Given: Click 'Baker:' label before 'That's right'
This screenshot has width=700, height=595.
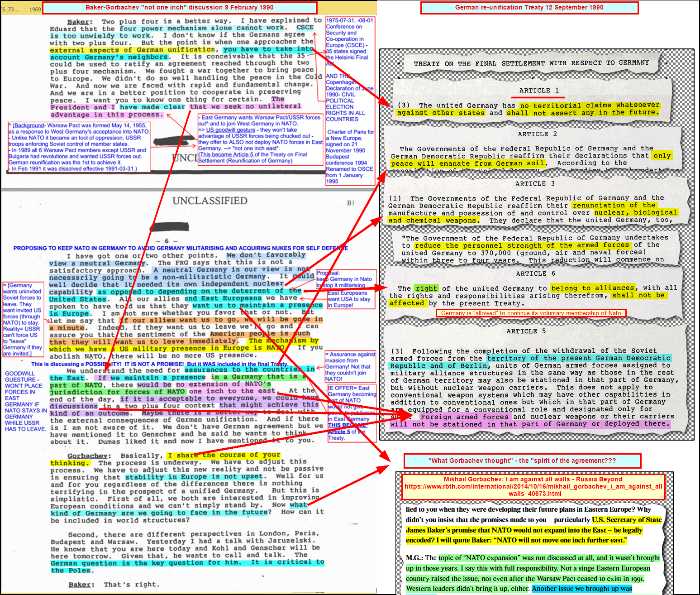Looking at the screenshot, I should [x=81, y=585].
